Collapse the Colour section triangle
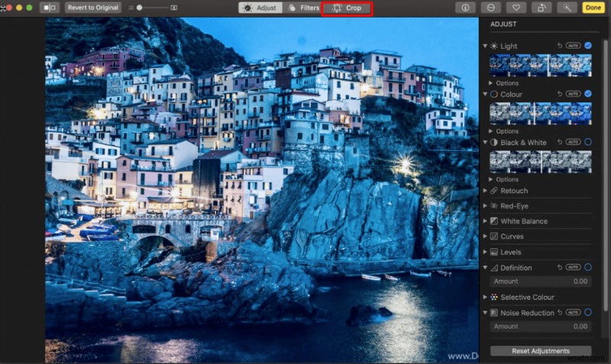Screen dimensions: 611x364 coord(485,94)
